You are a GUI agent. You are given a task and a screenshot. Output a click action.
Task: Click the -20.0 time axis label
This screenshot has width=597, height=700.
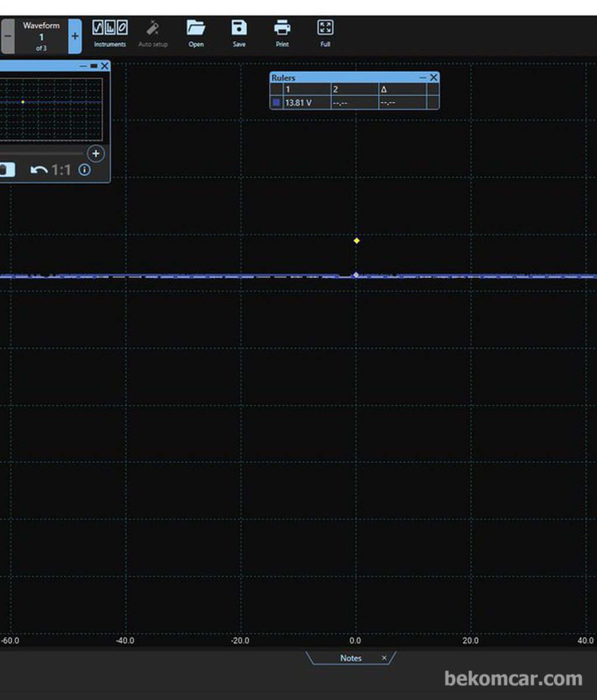pyautogui.click(x=240, y=640)
